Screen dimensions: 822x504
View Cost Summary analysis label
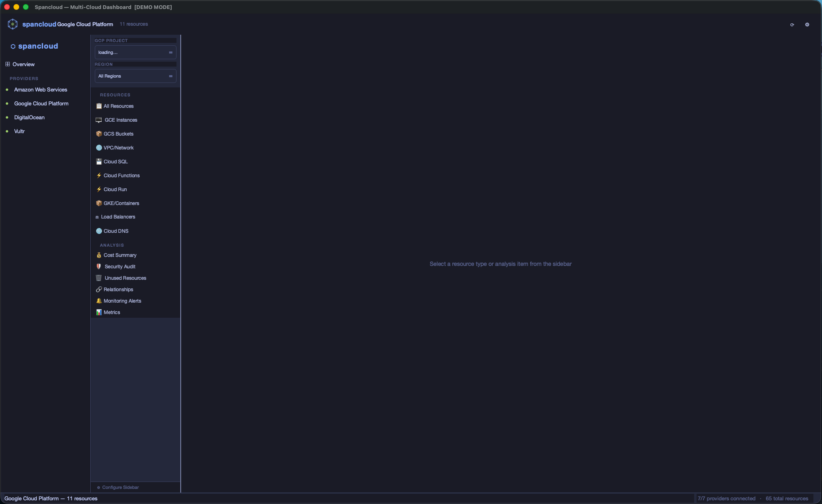pos(120,255)
